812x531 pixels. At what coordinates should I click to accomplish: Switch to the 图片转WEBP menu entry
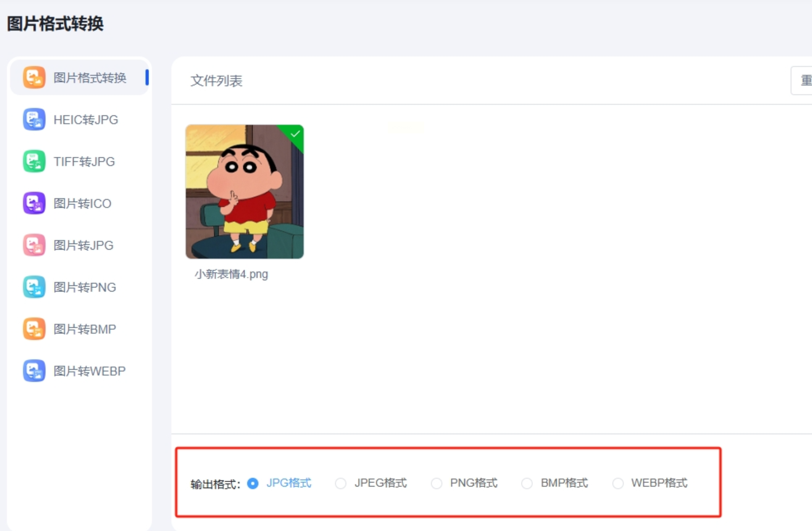90,371
